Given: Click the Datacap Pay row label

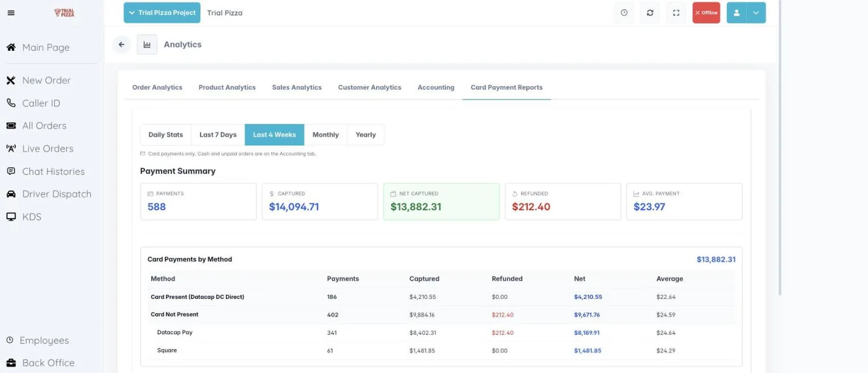Looking at the screenshot, I should tap(175, 333).
